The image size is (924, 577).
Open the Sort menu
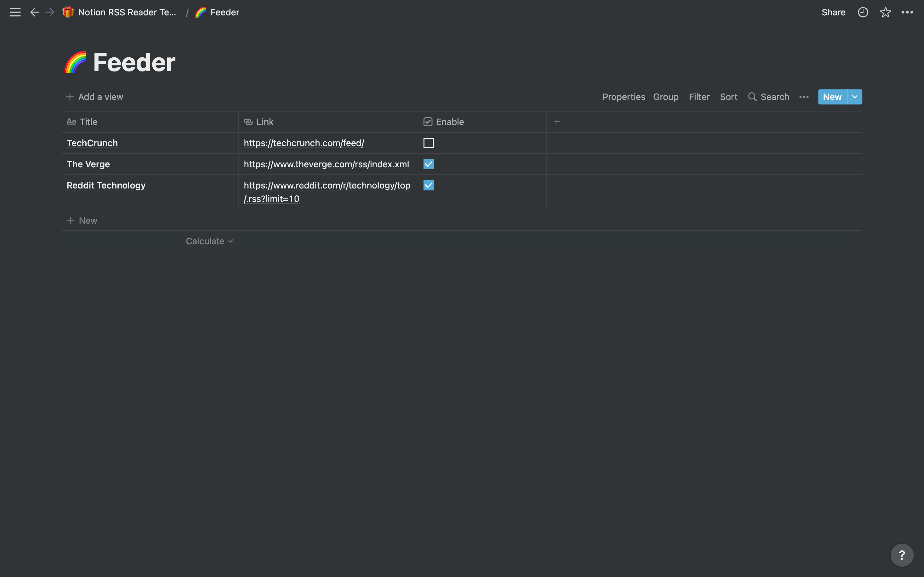point(728,97)
